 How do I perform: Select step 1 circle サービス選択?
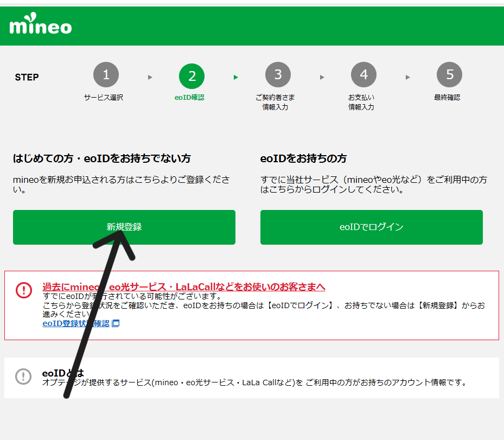pyautogui.click(x=106, y=75)
